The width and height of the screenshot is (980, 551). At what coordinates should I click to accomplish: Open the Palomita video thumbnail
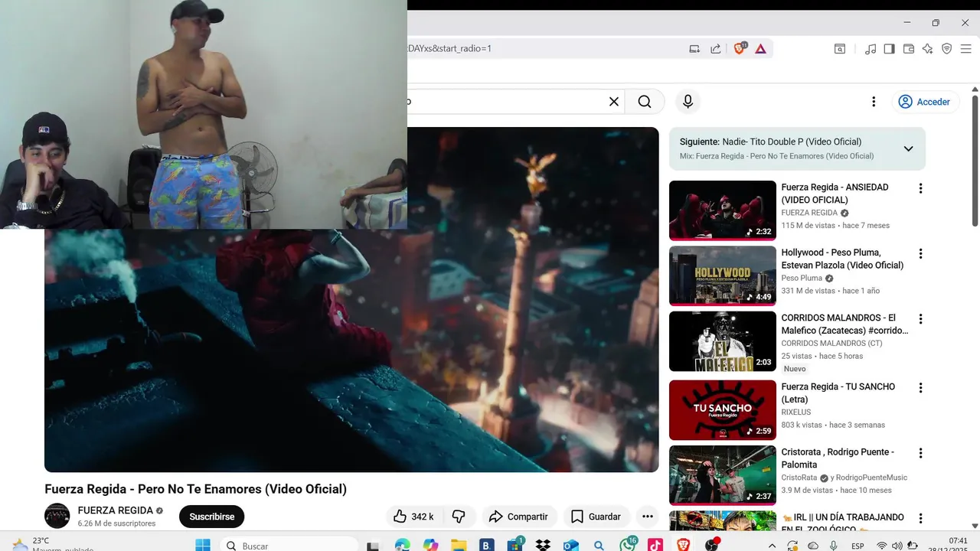click(722, 475)
